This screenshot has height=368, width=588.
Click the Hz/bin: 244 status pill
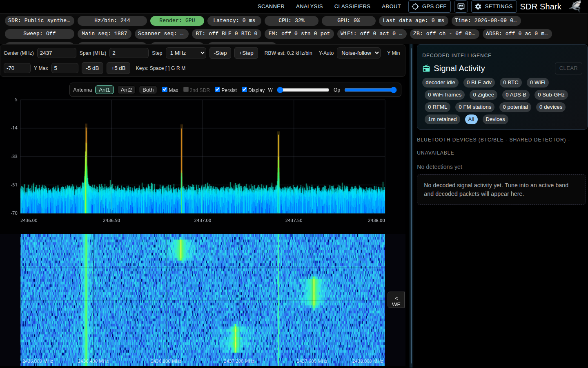coord(112,20)
